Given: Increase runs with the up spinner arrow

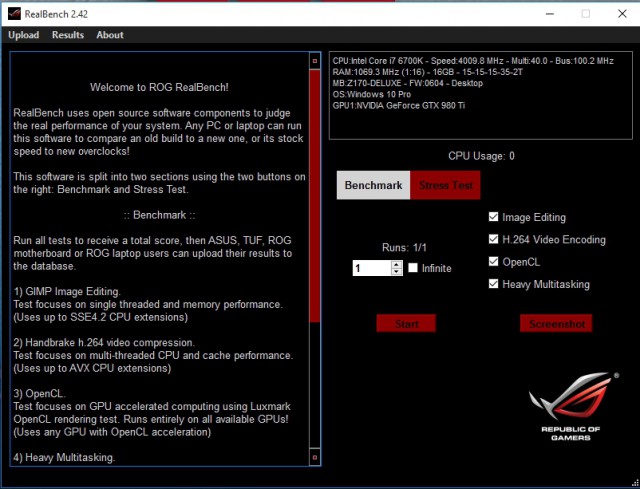Looking at the screenshot, I should coord(397,265).
